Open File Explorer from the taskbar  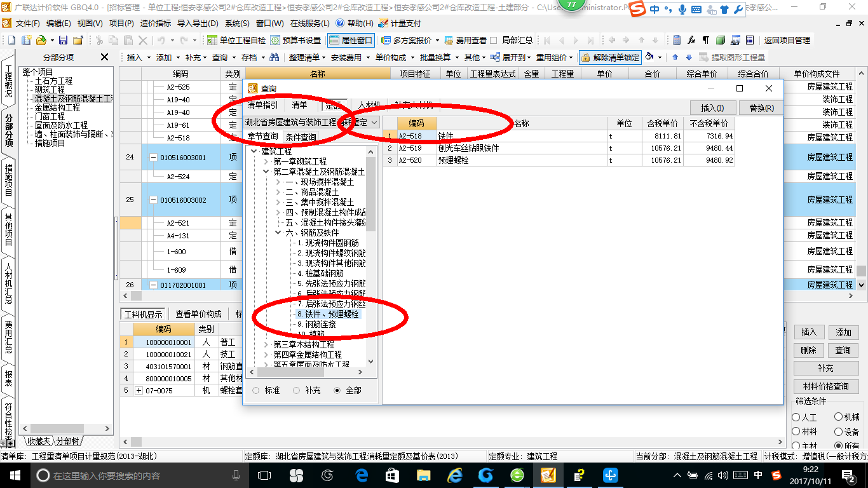tap(423, 475)
